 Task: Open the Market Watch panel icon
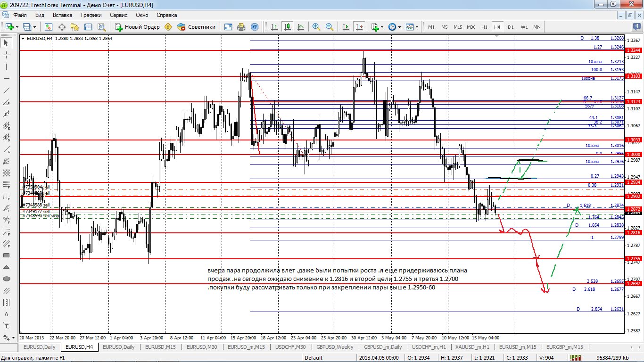tap(48, 27)
